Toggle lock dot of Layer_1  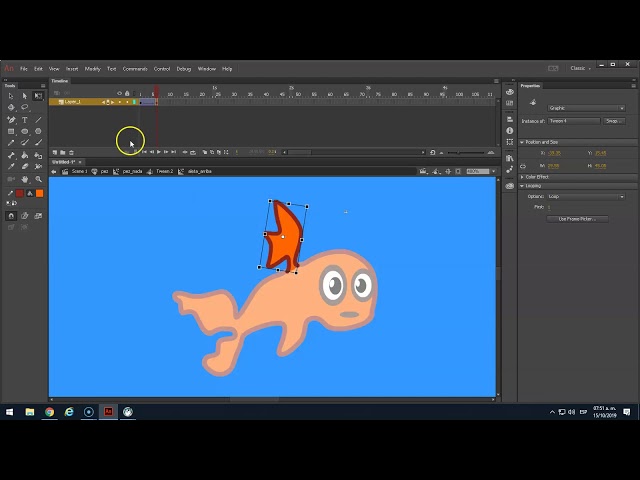click(x=127, y=102)
